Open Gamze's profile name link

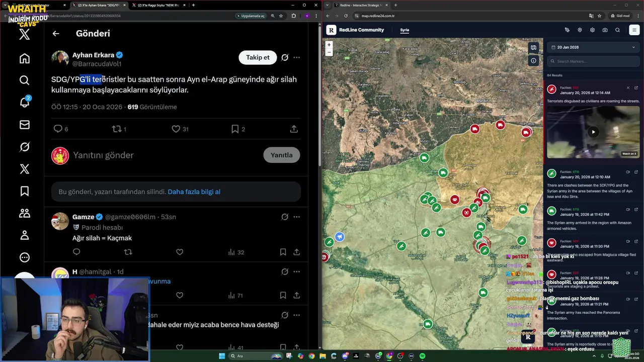pos(83,217)
